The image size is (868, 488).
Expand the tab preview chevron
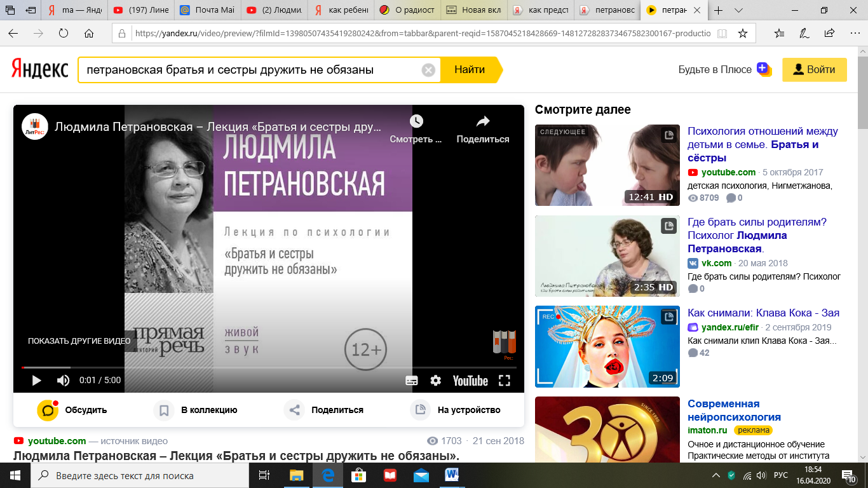tap(738, 10)
